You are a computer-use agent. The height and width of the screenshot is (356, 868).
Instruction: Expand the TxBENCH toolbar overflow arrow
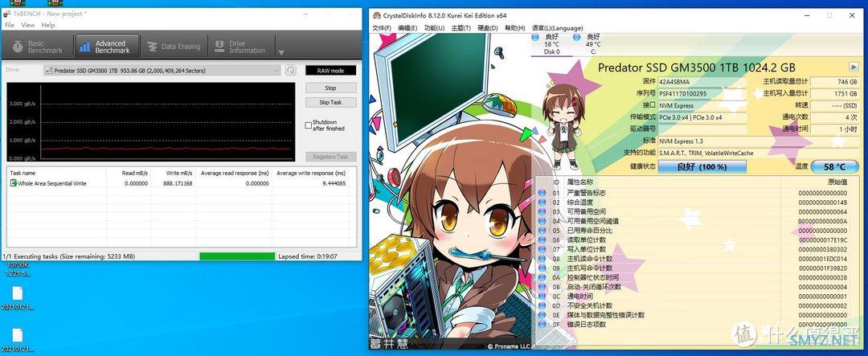281,52
